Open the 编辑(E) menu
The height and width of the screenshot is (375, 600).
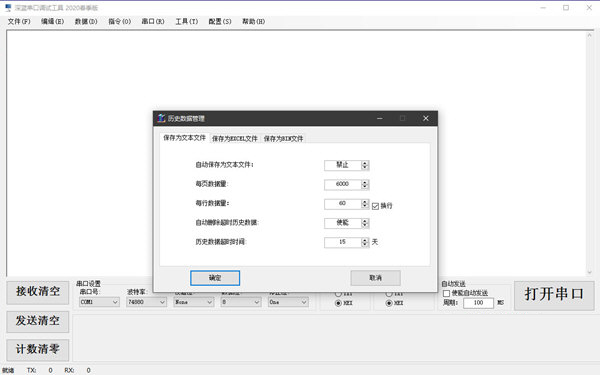(x=52, y=21)
